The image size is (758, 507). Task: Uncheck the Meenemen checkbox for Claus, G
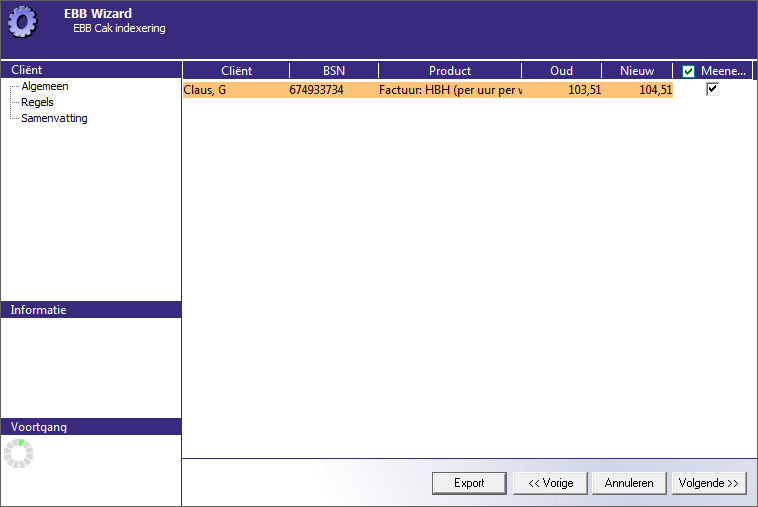click(x=712, y=89)
